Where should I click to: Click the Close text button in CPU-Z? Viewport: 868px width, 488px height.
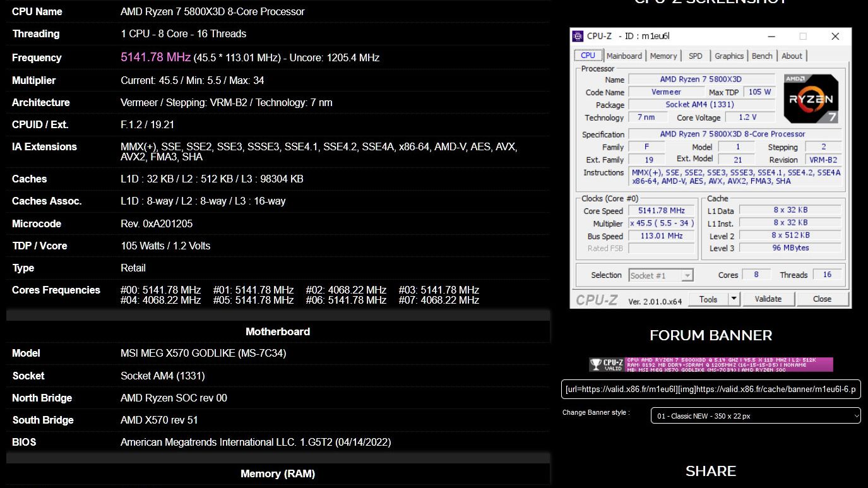click(x=822, y=299)
